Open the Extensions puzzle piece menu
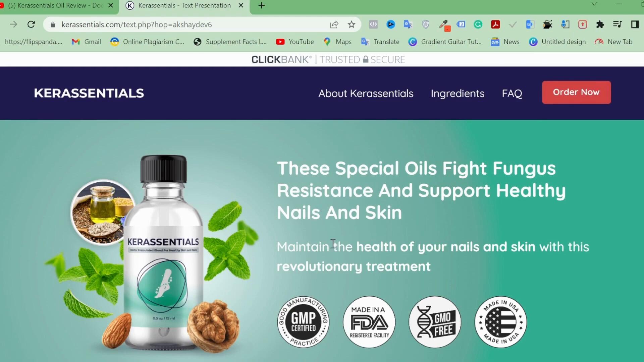The image size is (644, 362). click(x=600, y=24)
